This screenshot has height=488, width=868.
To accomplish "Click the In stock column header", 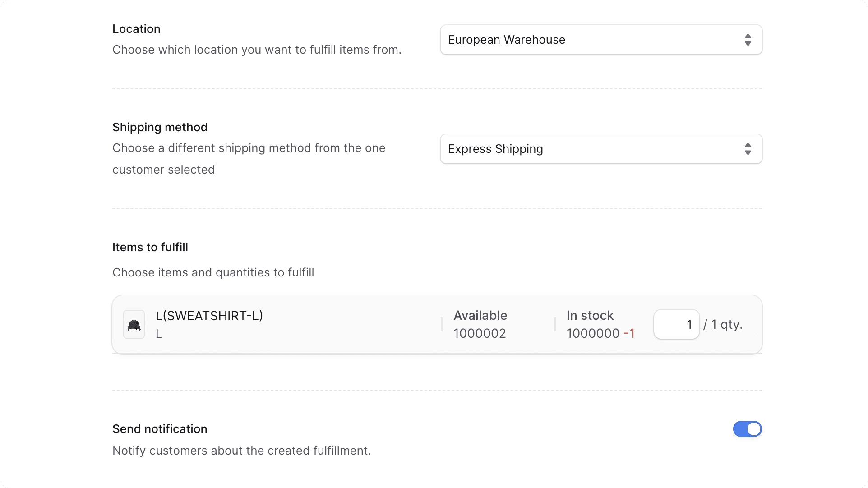I will point(590,316).
